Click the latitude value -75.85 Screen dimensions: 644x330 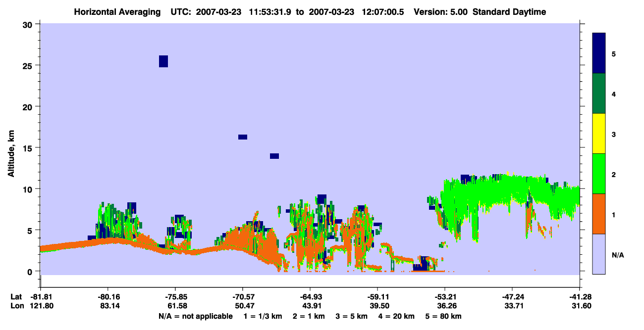pos(175,297)
